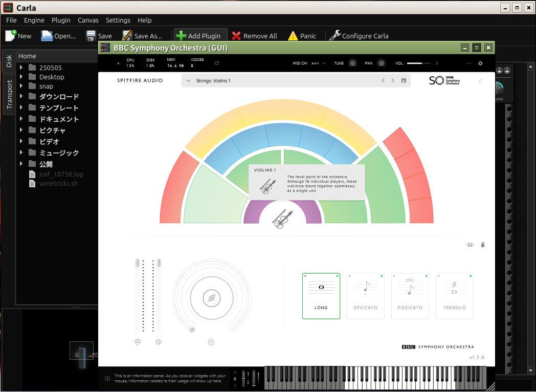Select the Tremolo articulation
This screenshot has height=392, width=536.
click(x=454, y=296)
